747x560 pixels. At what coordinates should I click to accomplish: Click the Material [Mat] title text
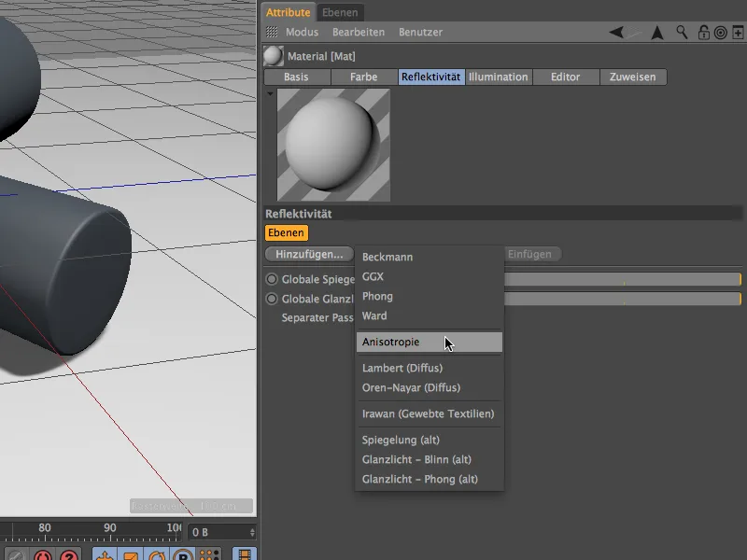click(x=321, y=56)
